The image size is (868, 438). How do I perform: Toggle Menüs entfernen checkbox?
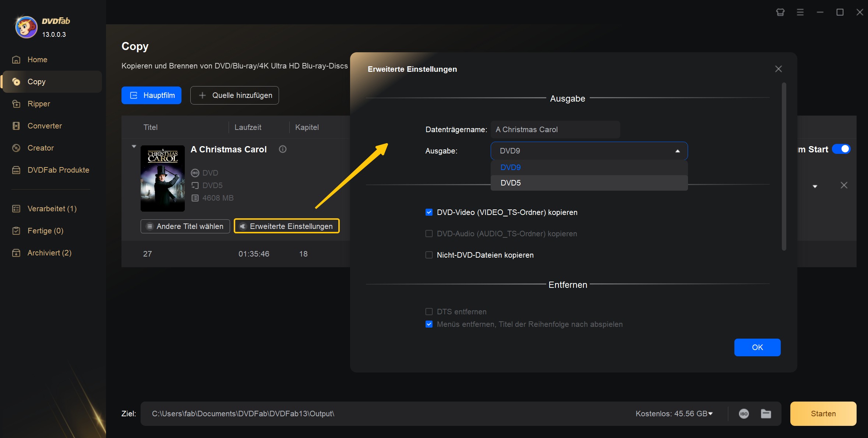click(429, 324)
